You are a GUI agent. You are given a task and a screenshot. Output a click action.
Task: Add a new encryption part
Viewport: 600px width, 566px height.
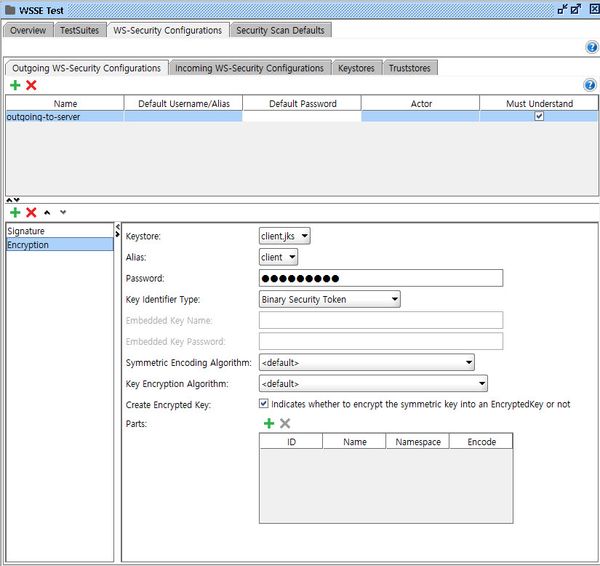(x=268, y=424)
